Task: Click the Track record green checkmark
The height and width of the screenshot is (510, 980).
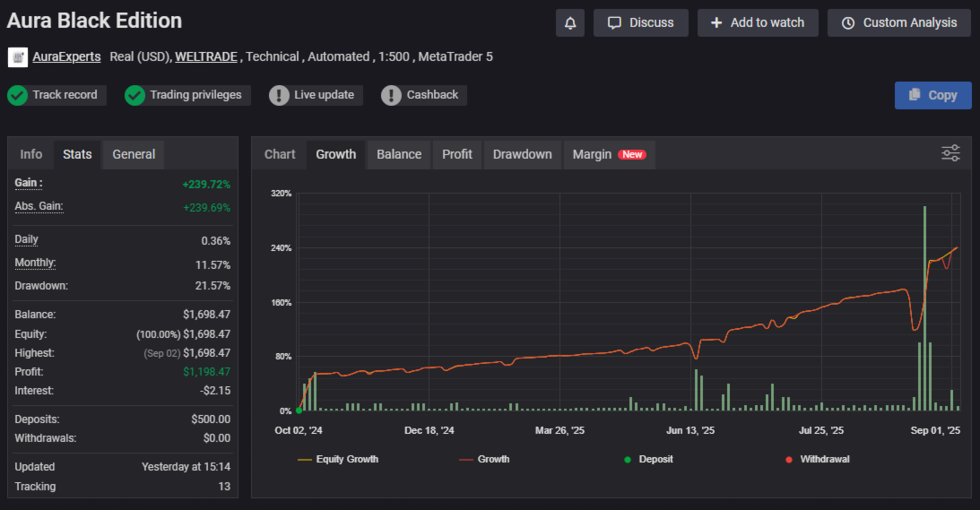Action: (x=17, y=95)
